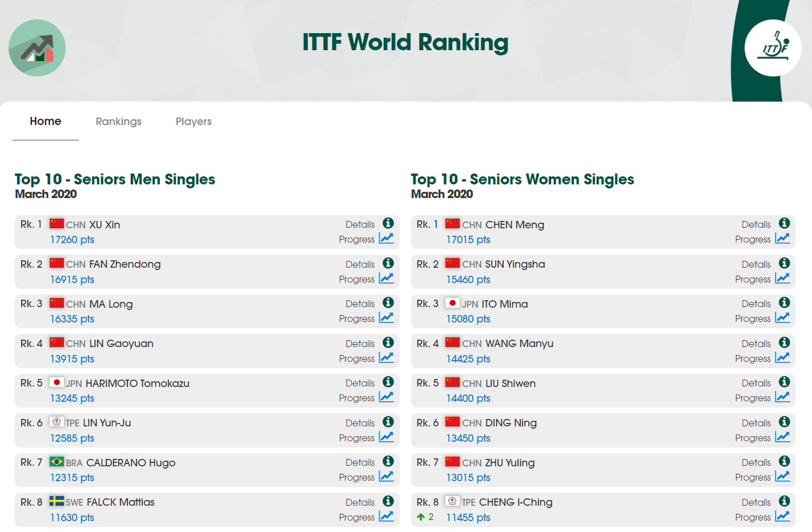The height and width of the screenshot is (532, 812).
Task: Click the ITTF logo in the header
Action: 773,48
